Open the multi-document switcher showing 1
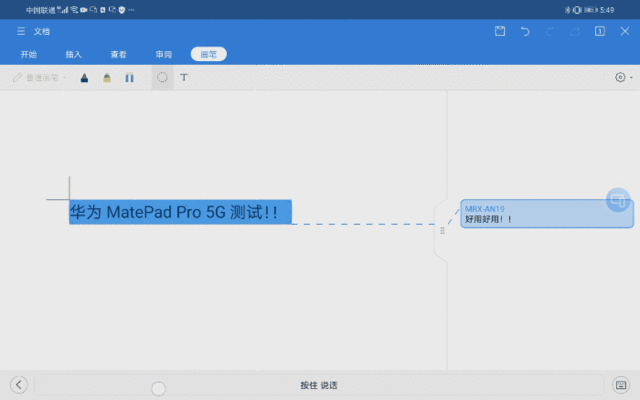 600,31
